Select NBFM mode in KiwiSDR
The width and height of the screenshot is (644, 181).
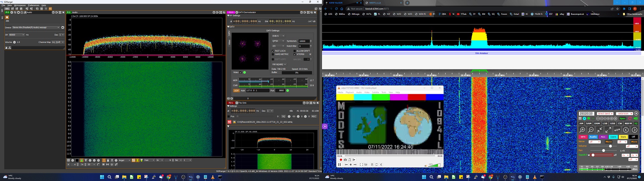pos(628,123)
